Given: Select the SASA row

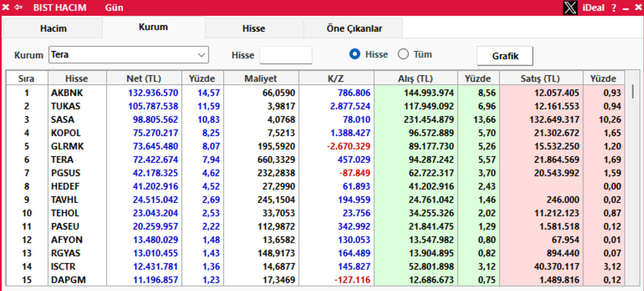Looking at the screenshot, I should 316,120.
